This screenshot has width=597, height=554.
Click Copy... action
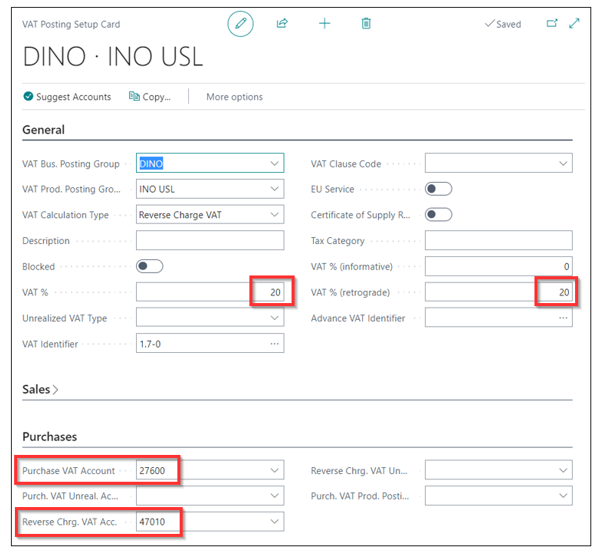[x=150, y=97]
